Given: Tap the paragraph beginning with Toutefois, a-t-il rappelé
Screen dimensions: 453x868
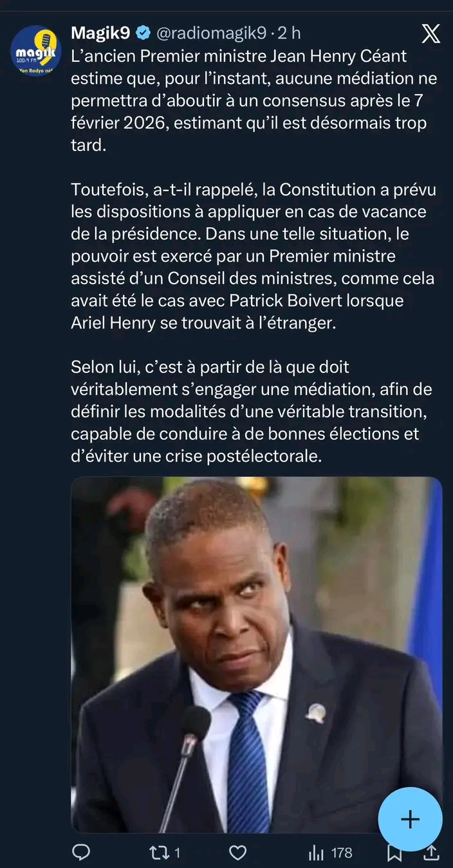Looking at the screenshot, I should click(254, 256).
